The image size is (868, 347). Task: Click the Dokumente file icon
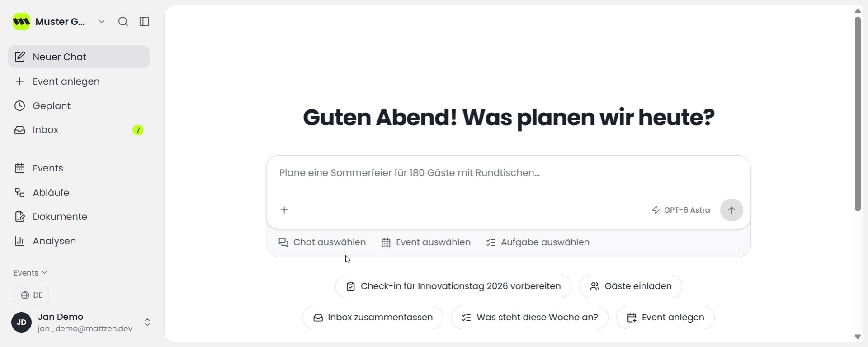point(19,217)
